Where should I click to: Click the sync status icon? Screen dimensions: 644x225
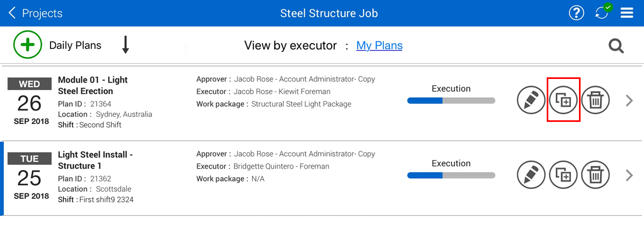602,13
